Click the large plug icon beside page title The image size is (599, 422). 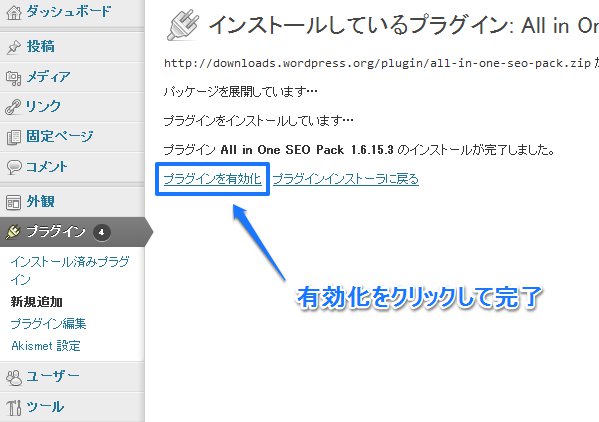(183, 25)
